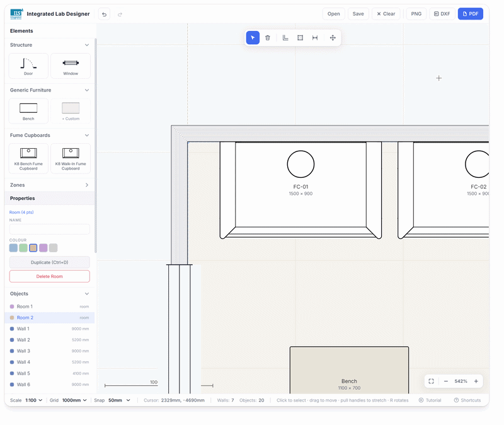The image size is (504, 425).
Task: Click the Open button
Action: (x=334, y=14)
